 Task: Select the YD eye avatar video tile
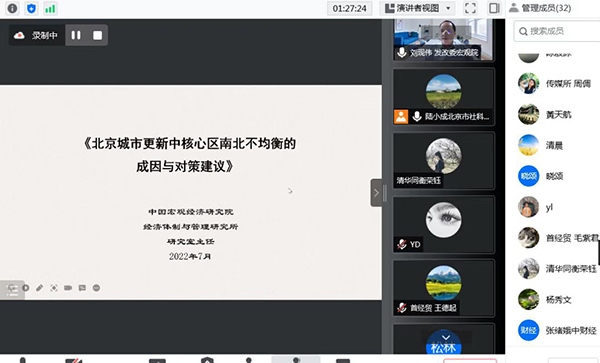443,225
